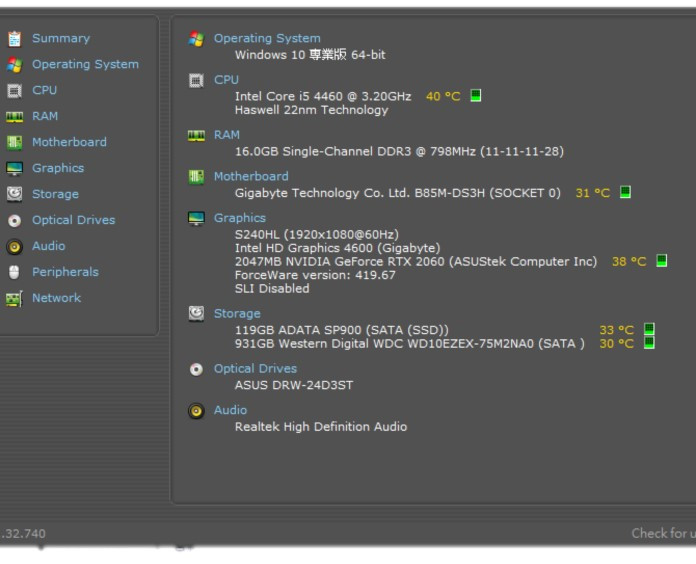Click the Western Digital drive temperature indicator
The width and height of the screenshot is (696, 564).
point(649,343)
